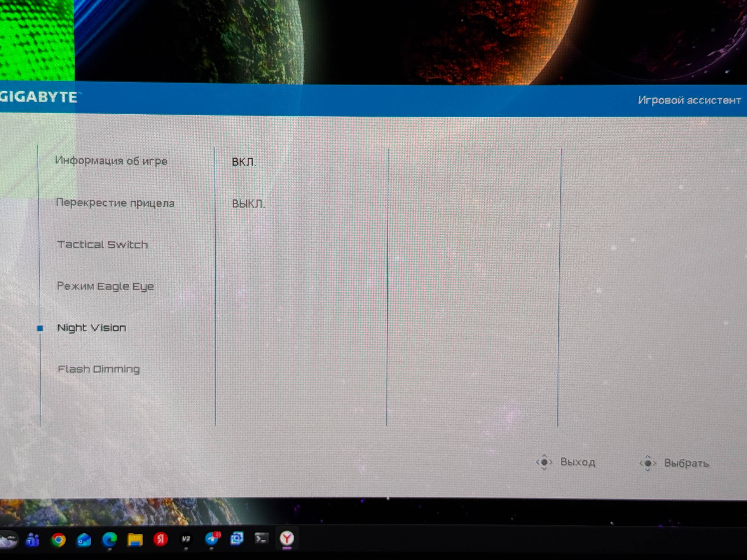Viewport: 747px width, 560px height.
Task: Switch to the active Yandex Browser icon
Action: [x=287, y=538]
